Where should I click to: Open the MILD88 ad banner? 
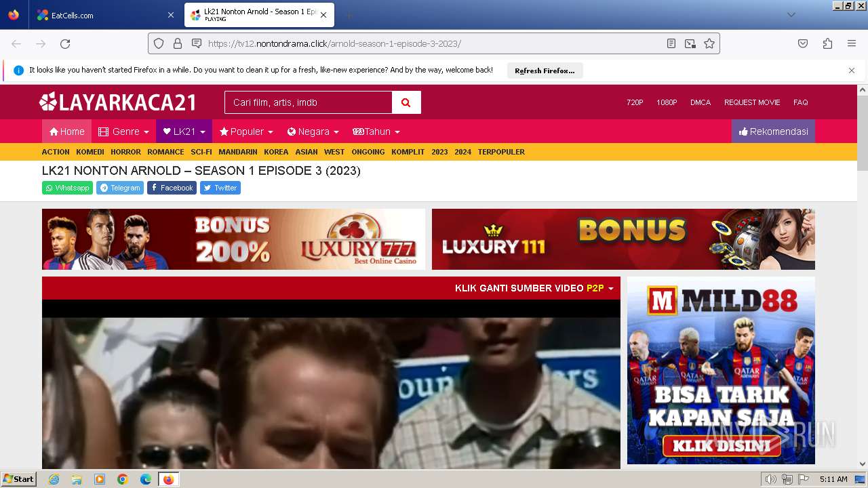[x=721, y=370]
